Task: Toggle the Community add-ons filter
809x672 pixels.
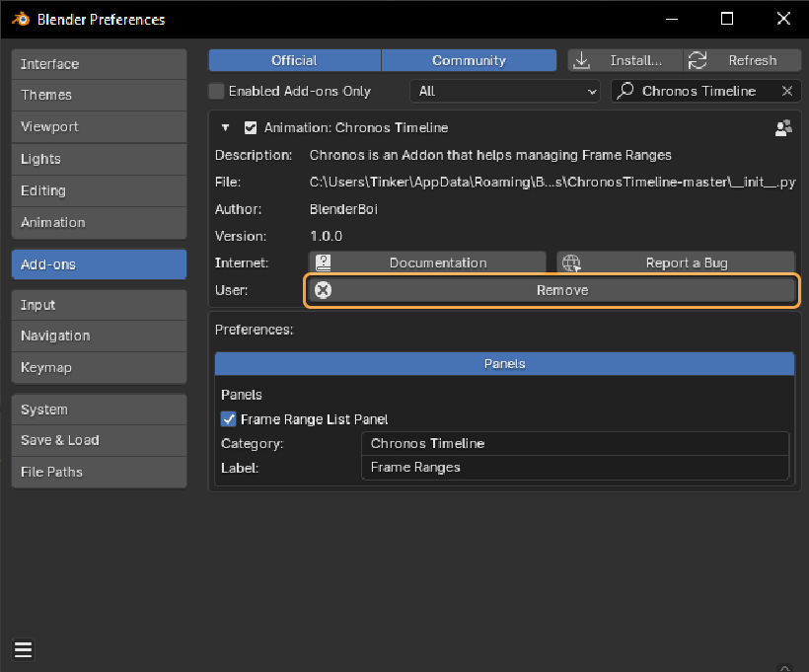Action: tap(469, 60)
